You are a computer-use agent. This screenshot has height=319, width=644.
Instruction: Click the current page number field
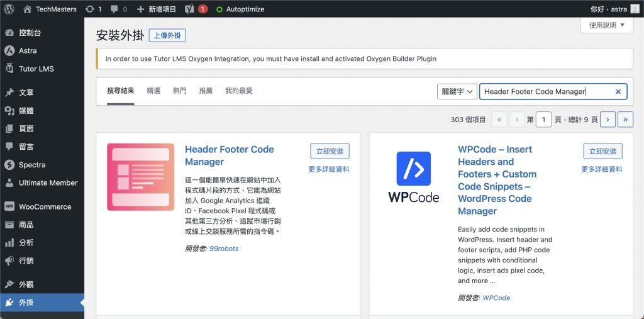tap(544, 120)
